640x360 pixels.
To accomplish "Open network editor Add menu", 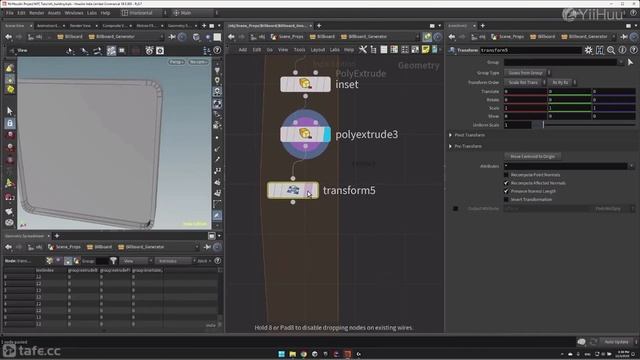I will click(242, 50).
